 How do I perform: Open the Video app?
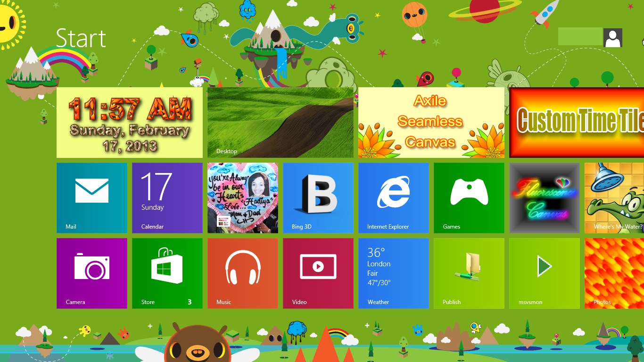(x=318, y=273)
